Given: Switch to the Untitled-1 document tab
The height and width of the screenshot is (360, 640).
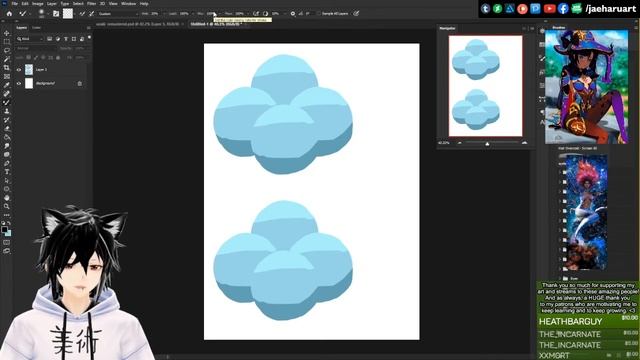Looking at the screenshot, I should click(215, 24).
